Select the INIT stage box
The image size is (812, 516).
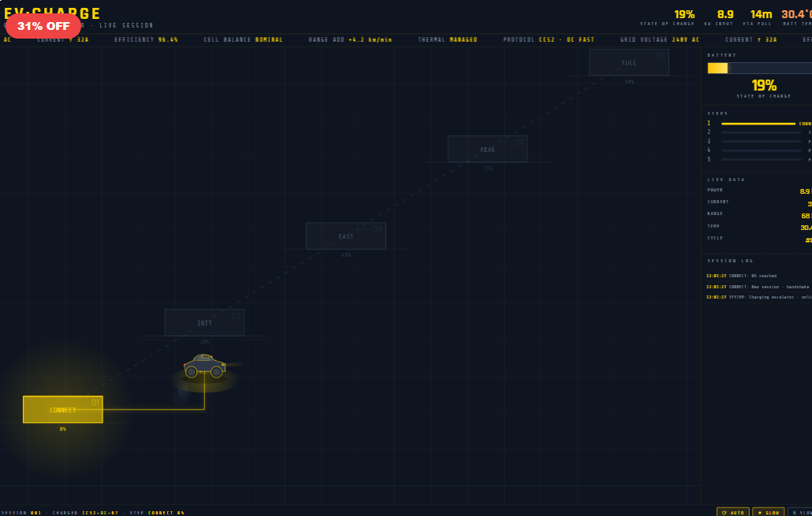tap(204, 323)
